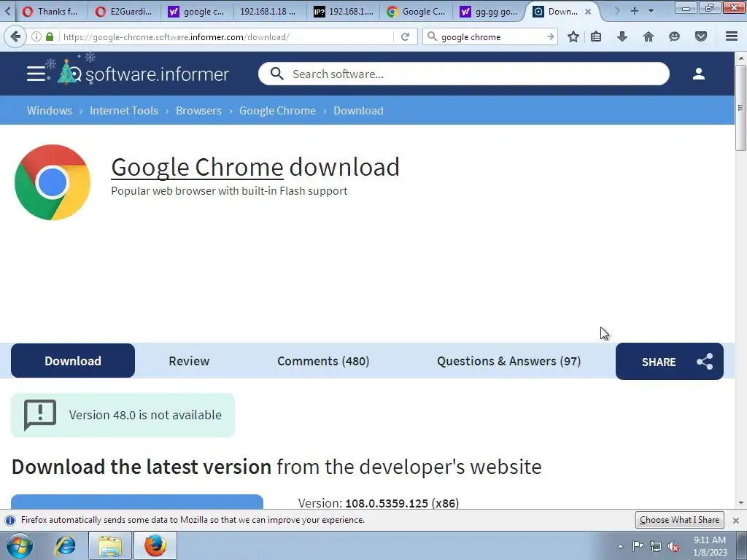Open Questions & Answers (97) tab
Viewport: 747px width, 560px height.
[508, 361]
